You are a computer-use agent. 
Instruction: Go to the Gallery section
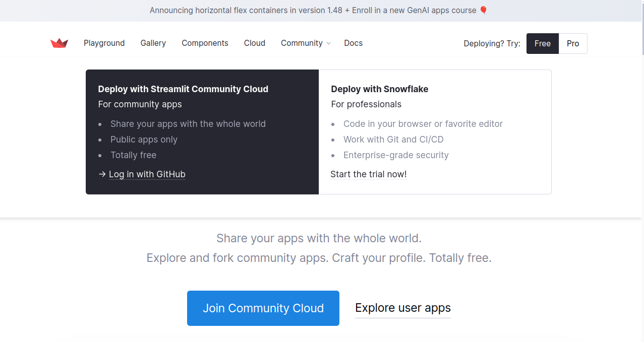coord(153,43)
